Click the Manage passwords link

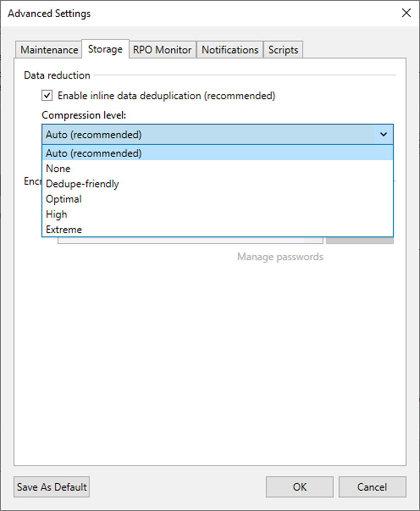280,257
